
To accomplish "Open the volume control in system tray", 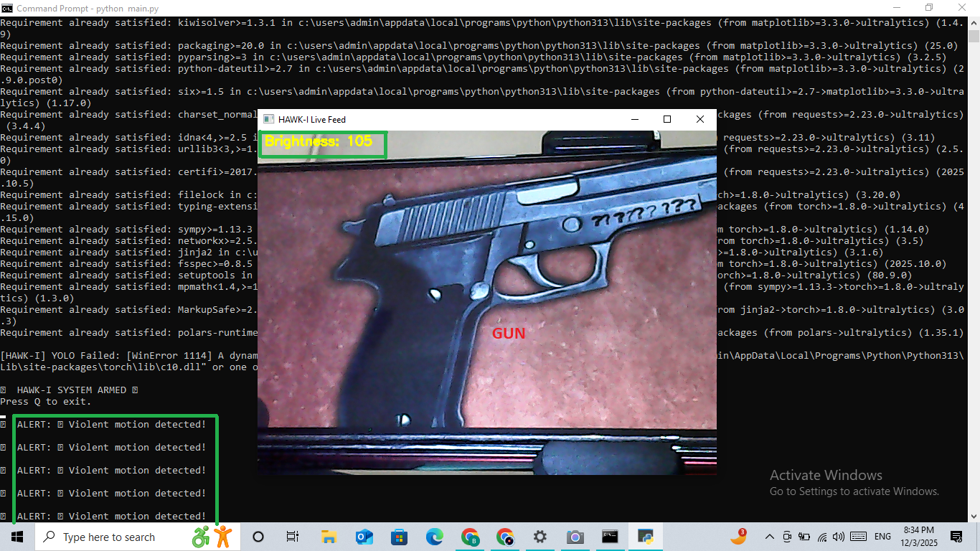I will coord(839,537).
